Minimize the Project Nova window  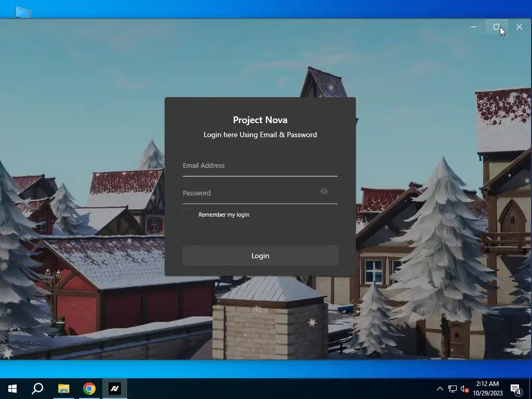tap(473, 27)
